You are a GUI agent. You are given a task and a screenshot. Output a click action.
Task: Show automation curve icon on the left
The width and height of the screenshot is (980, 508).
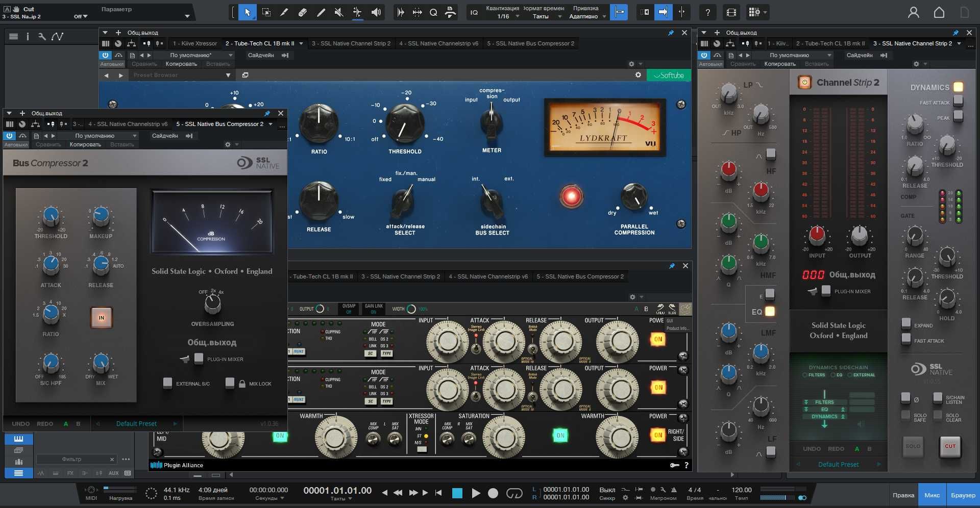pyautogui.click(x=57, y=36)
